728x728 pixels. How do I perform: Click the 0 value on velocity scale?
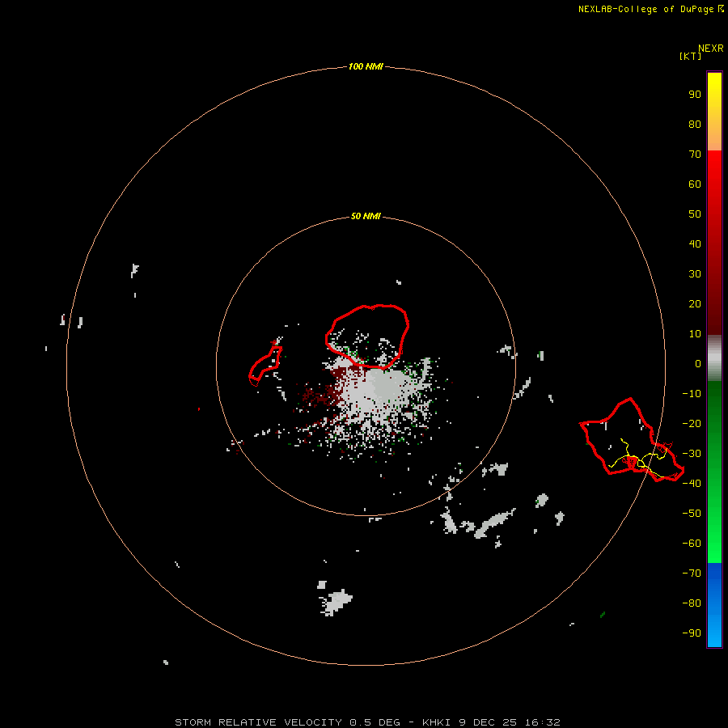698,364
